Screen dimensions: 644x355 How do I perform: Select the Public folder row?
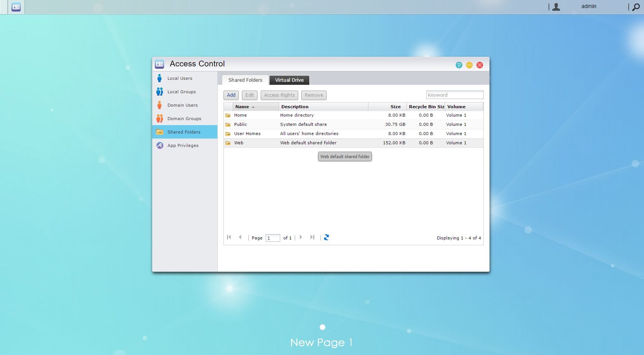tap(353, 124)
